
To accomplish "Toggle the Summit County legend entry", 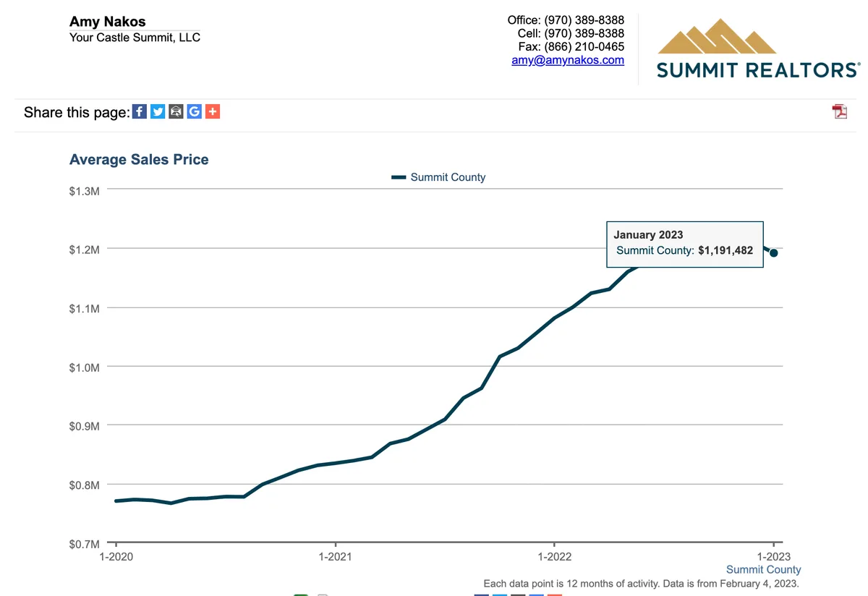I will coord(438,177).
